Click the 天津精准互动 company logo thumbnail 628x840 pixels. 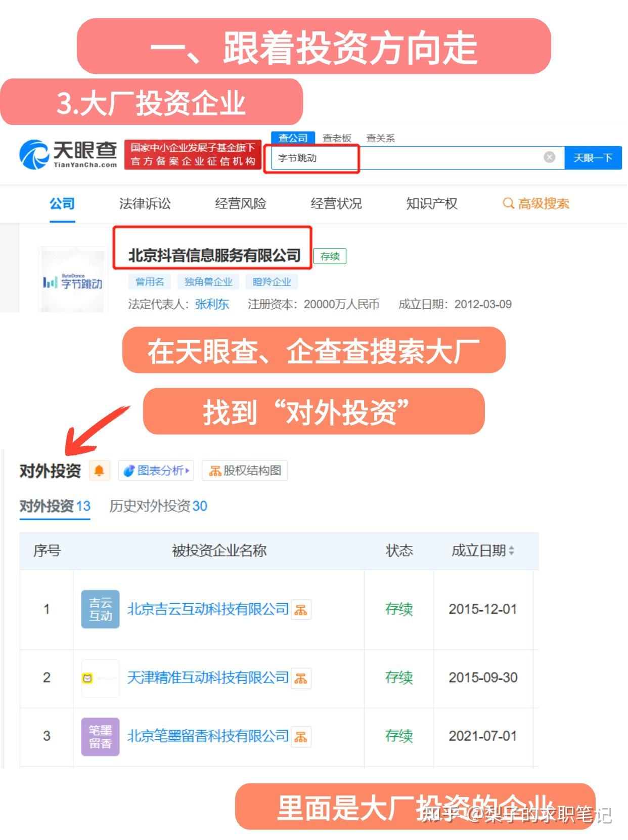(x=100, y=678)
